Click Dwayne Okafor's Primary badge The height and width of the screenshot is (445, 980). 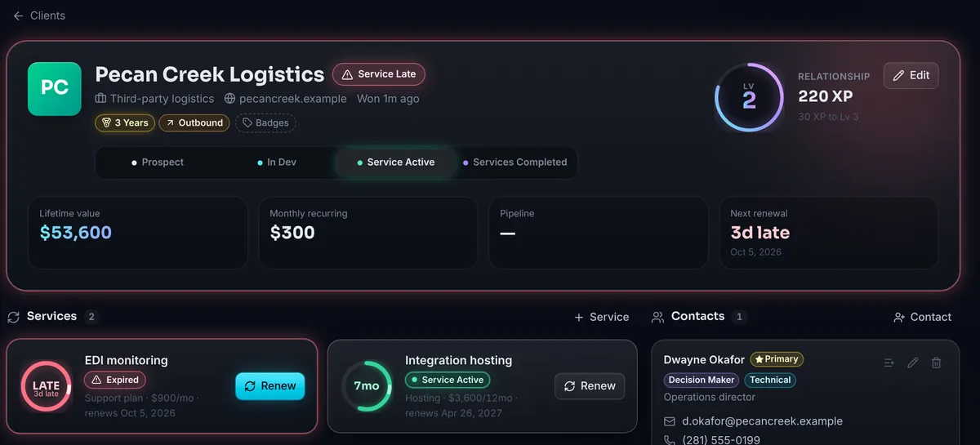tap(777, 359)
